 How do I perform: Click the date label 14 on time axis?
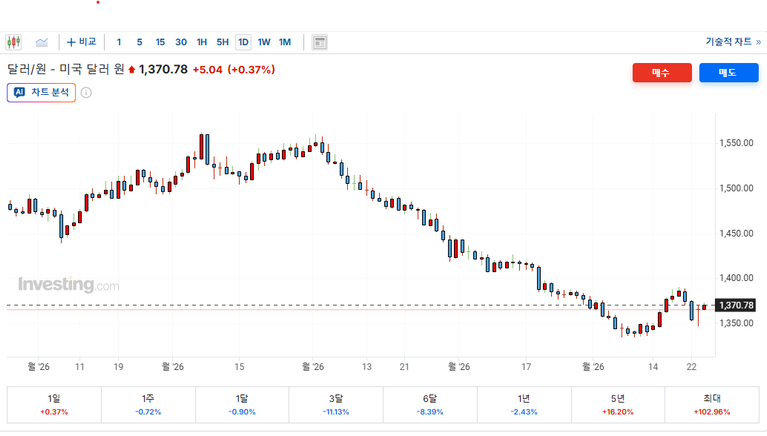[654, 367]
